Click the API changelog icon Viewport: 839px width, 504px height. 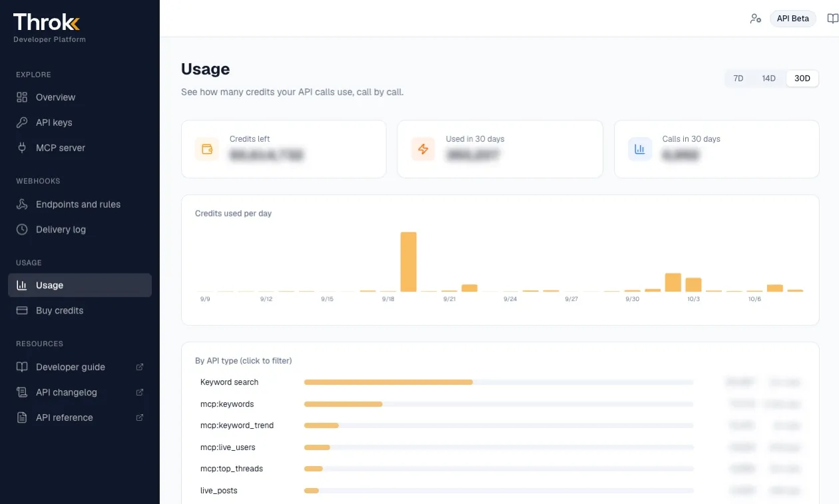[x=22, y=392]
